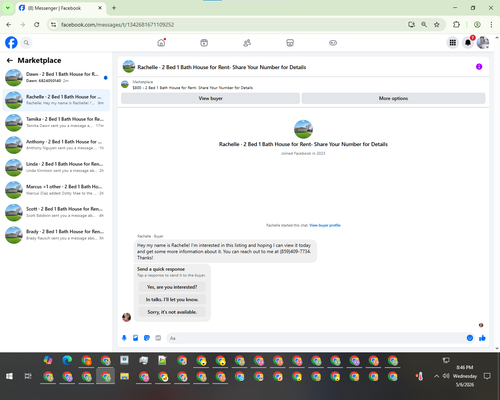
Task: Reload the page
Action: pyautogui.click(x=37, y=25)
